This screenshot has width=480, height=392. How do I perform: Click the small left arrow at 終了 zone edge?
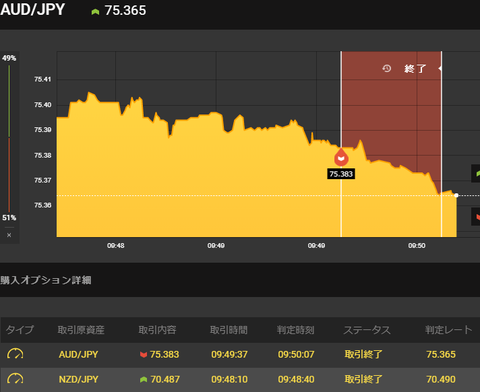[440, 68]
